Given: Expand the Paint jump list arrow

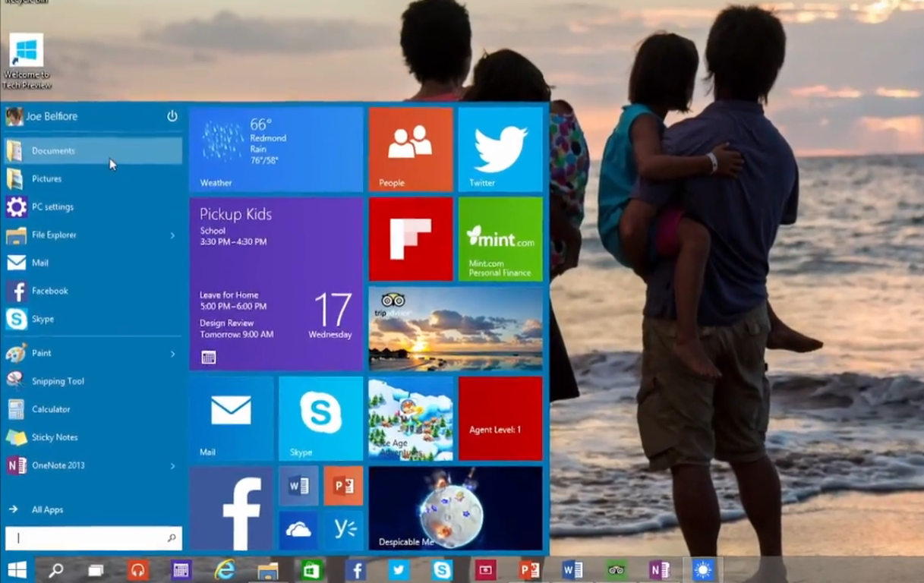Looking at the screenshot, I should (x=172, y=354).
